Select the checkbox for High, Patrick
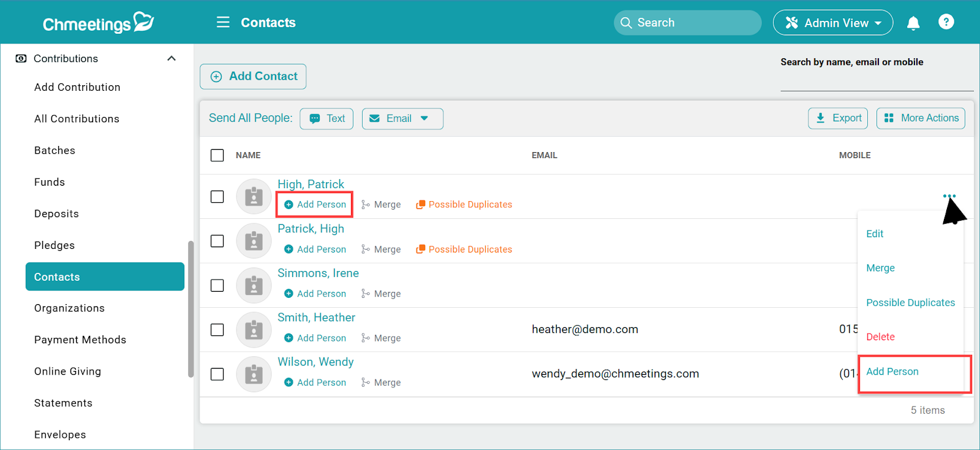 217,197
